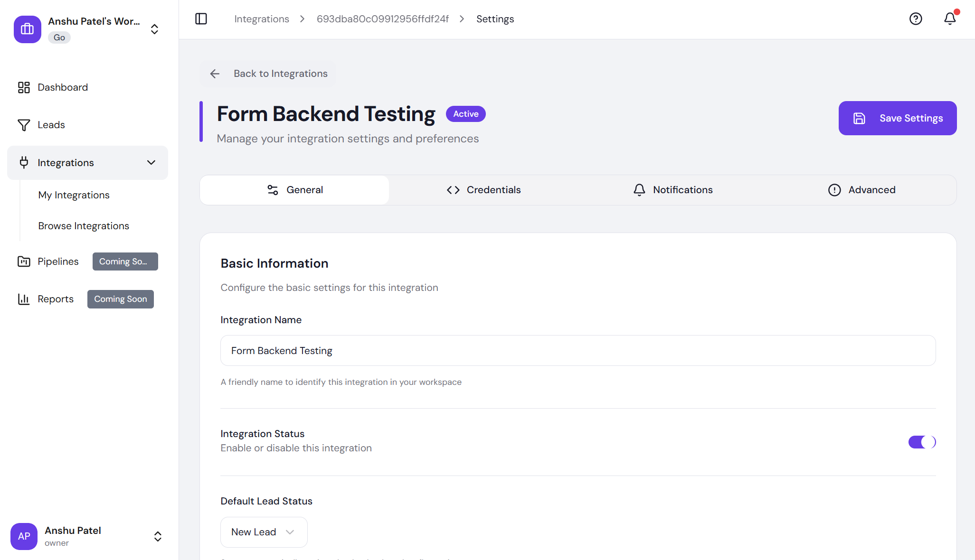Toggle the sidebar panel icon

pos(201,19)
